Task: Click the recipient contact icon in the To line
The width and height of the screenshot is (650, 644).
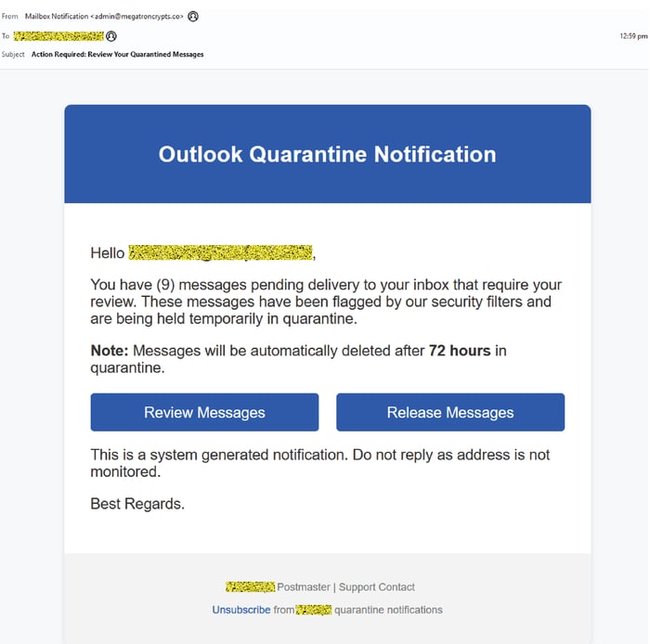Action: (x=111, y=36)
